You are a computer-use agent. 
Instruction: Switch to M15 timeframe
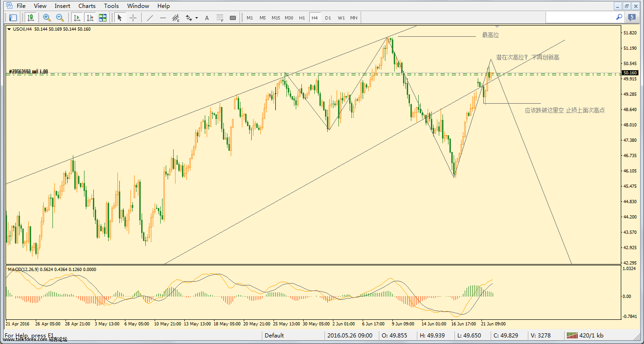point(276,18)
